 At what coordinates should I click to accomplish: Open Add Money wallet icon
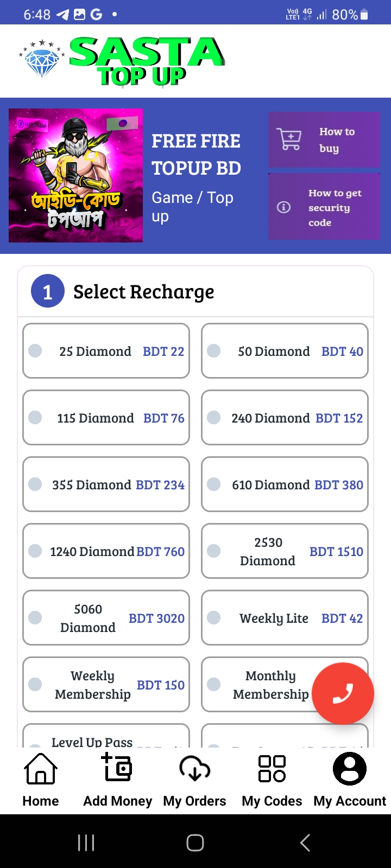(117, 767)
